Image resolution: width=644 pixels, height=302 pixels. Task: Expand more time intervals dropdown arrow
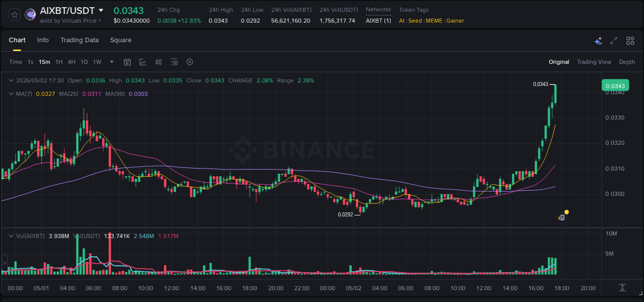point(112,62)
